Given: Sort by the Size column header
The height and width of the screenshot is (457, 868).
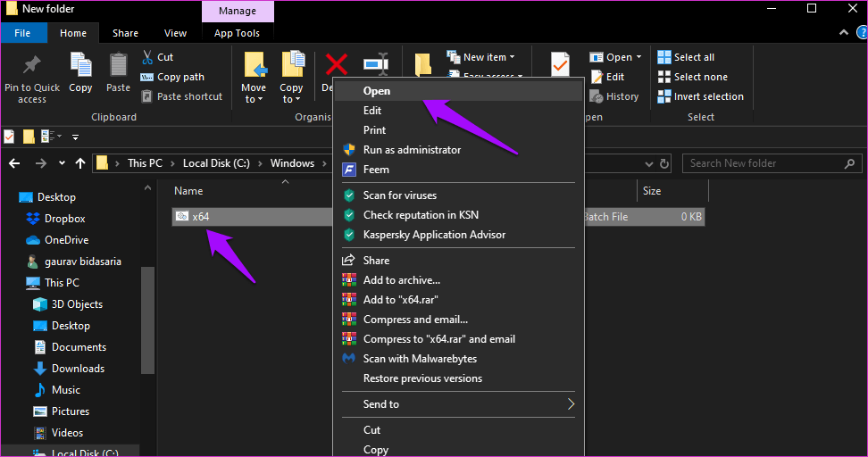Looking at the screenshot, I should pos(652,191).
